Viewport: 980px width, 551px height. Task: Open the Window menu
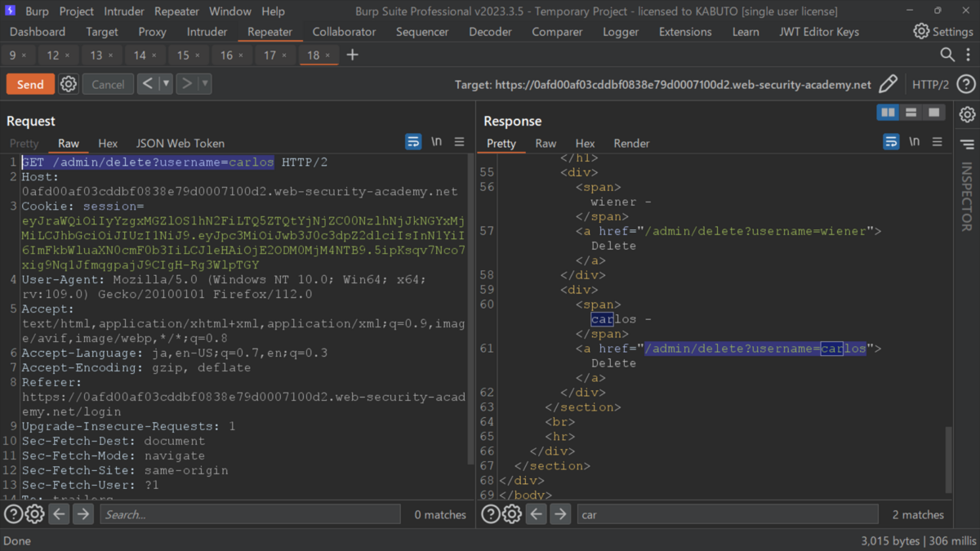coord(230,11)
